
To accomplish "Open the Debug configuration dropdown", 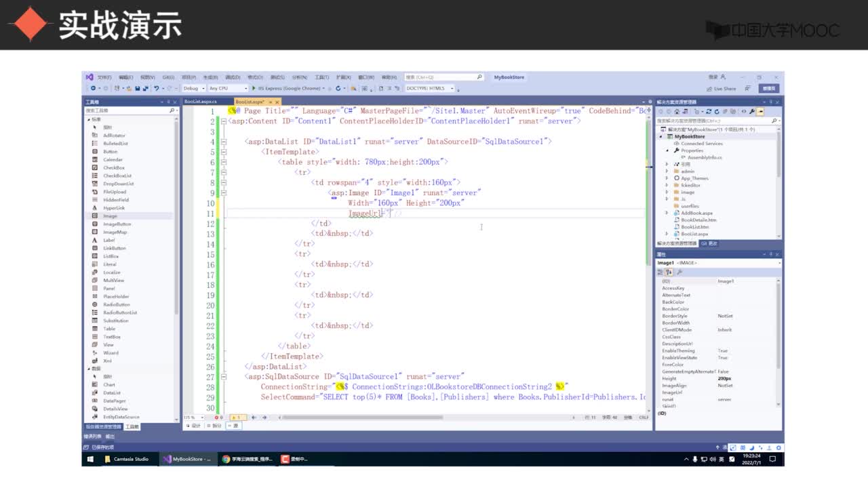I will pyautogui.click(x=193, y=88).
